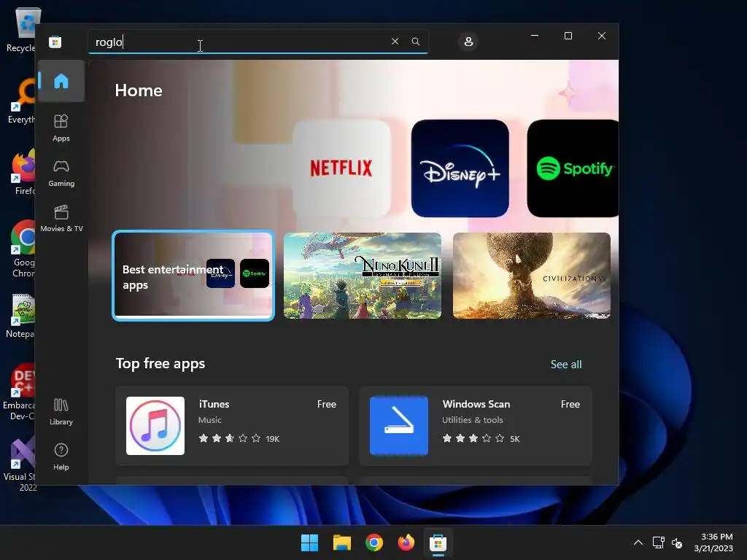Open Movies & TV in sidebar
The height and width of the screenshot is (560, 747).
(61, 218)
